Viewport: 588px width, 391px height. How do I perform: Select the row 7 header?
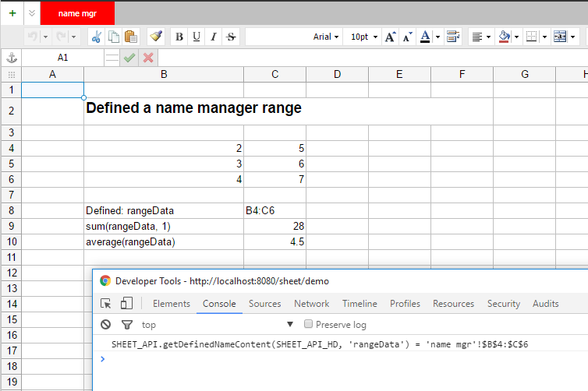coord(11,195)
